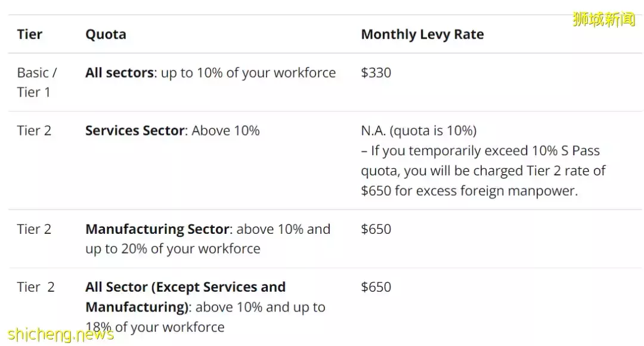The width and height of the screenshot is (644, 346).
Task: Select the $650 rate in the last row
Action: pyautogui.click(x=376, y=287)
